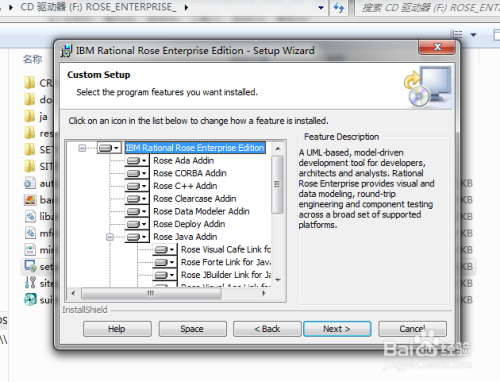Select the SE folder icon in Explorer
This screenshot has height=382, width=500.
29,149
